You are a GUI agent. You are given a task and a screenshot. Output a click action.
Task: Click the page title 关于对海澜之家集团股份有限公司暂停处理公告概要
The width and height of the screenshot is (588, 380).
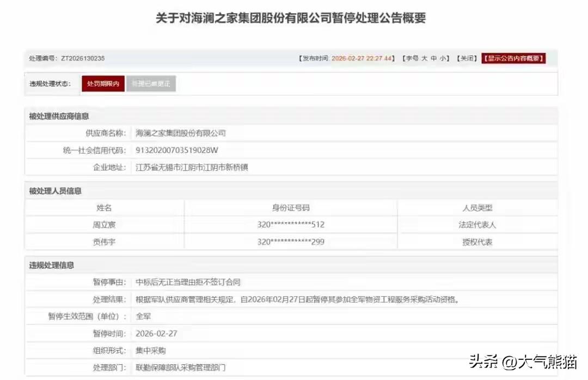(291, 18)
